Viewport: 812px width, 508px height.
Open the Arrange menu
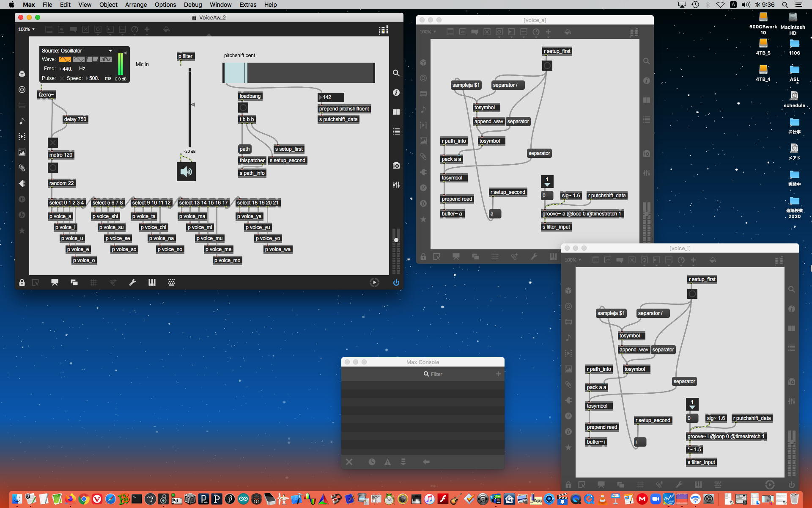pos(136,5)
